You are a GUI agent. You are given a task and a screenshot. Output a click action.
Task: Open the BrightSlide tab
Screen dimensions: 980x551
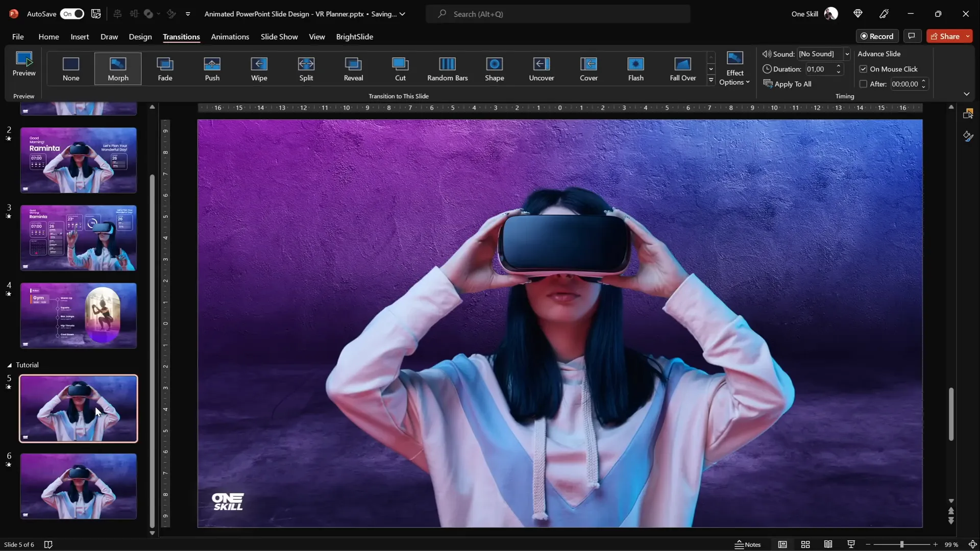click(x=355, y=37)
